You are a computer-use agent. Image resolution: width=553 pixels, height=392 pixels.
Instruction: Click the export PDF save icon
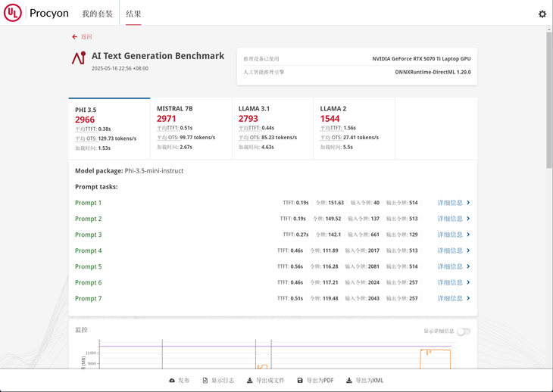coord(300,381)
